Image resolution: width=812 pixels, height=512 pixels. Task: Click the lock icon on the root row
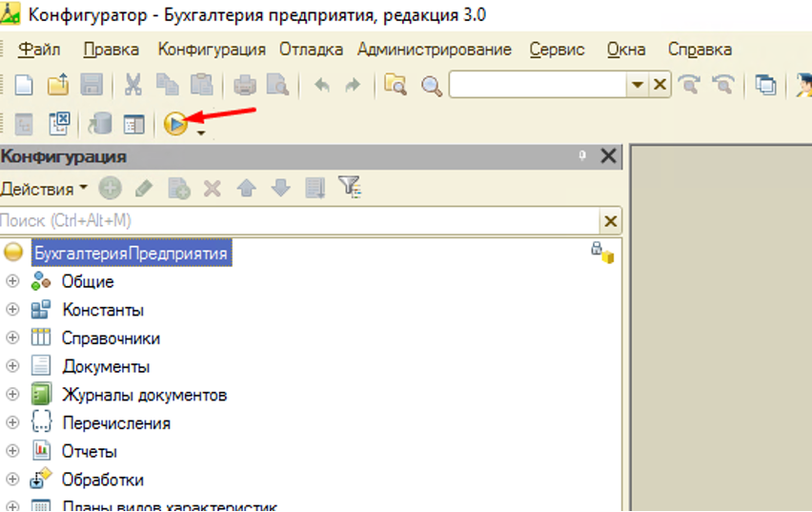tap(602, 253)
